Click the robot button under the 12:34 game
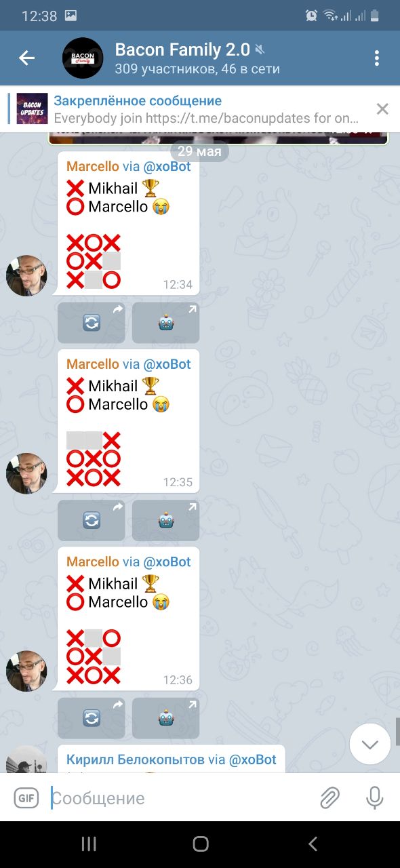 pos(166,323)
